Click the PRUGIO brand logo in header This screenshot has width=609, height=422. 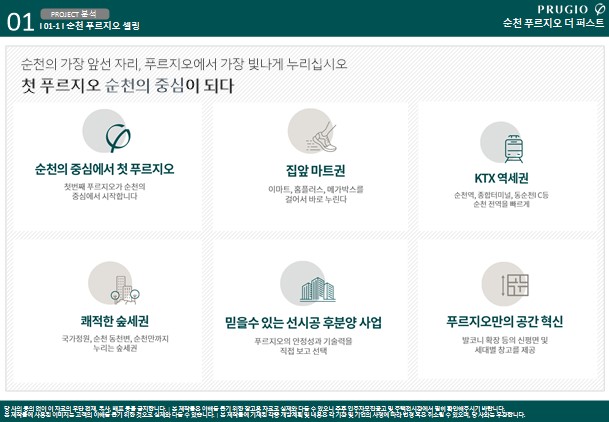[x=571, y=9]
